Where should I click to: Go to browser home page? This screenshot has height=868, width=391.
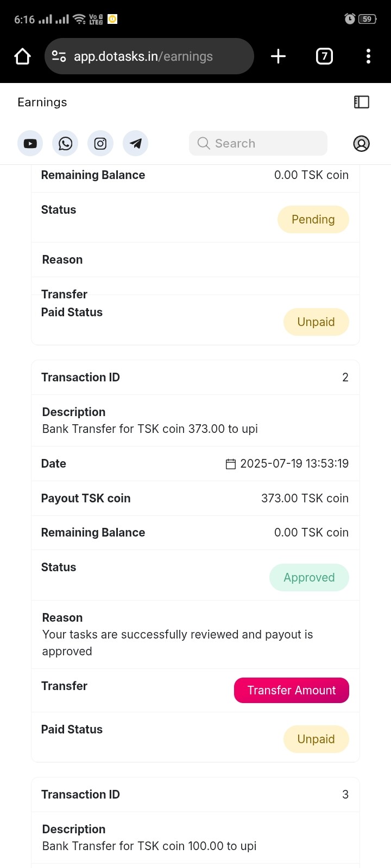(x=23, y=56)
